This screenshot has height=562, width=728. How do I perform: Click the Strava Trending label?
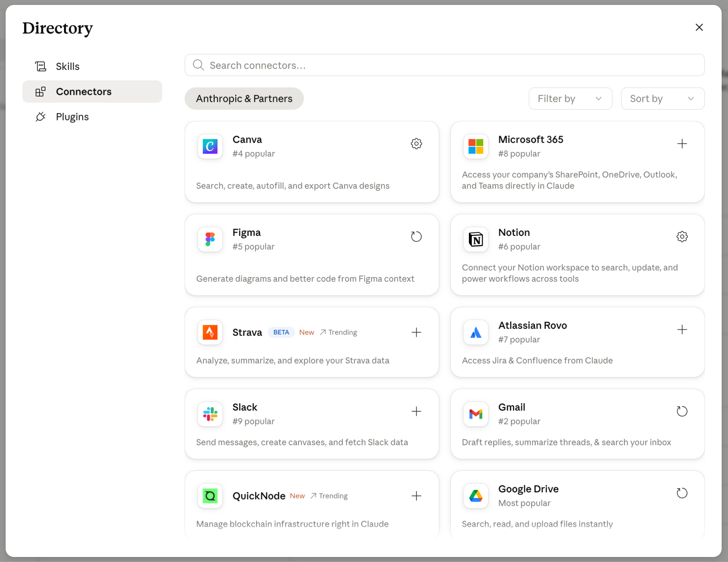click(338, 333)
